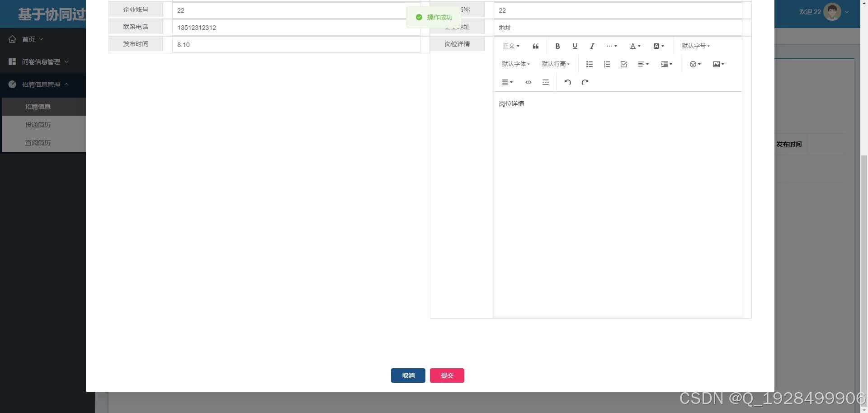Open the background color picker

click(x=659, y=46)
